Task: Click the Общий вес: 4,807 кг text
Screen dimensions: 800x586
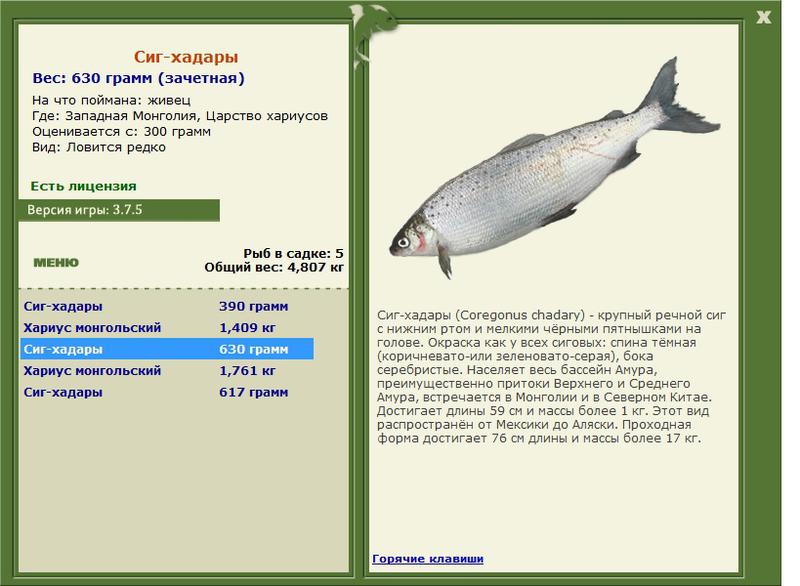Action: pos(274,267)
